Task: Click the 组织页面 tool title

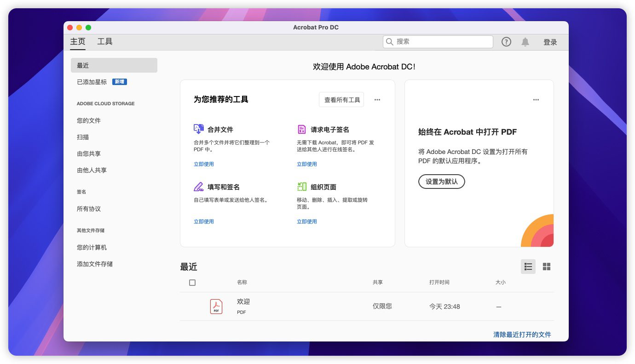Action: click(323, 187)
